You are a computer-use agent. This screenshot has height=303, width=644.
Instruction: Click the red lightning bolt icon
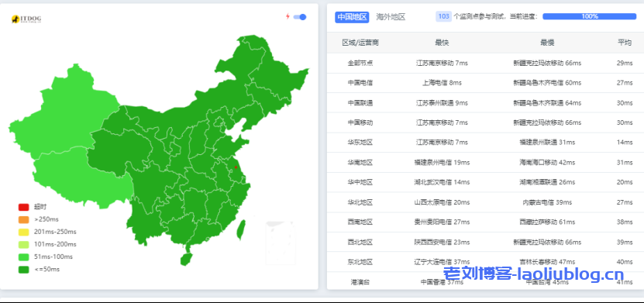pyautogui.click(x=288, y=16)
